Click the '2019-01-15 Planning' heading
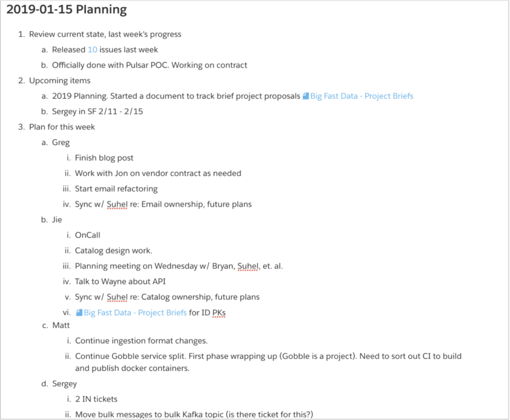This screenshot has width=510, height=420. [x=67, y=10]
